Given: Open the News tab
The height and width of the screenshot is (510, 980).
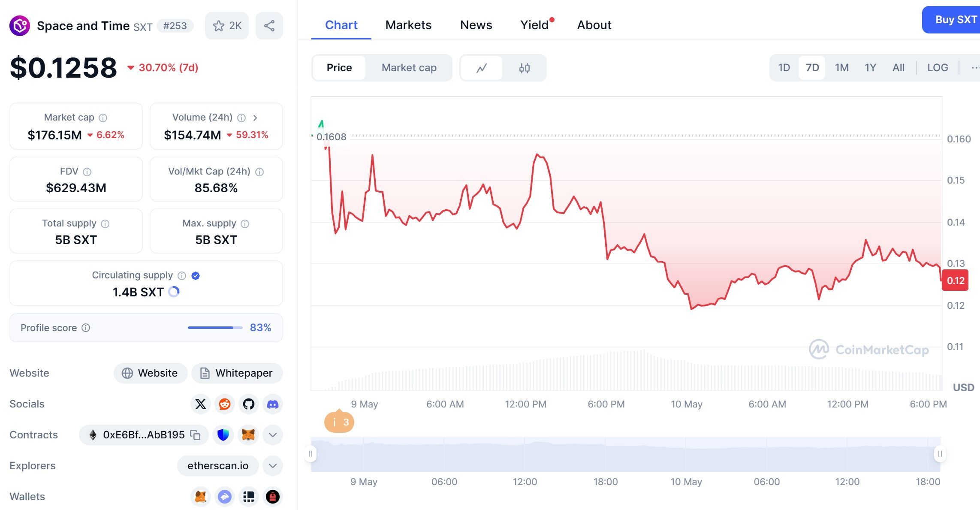Looking at the screenshot, I should [x=476, y=25].
